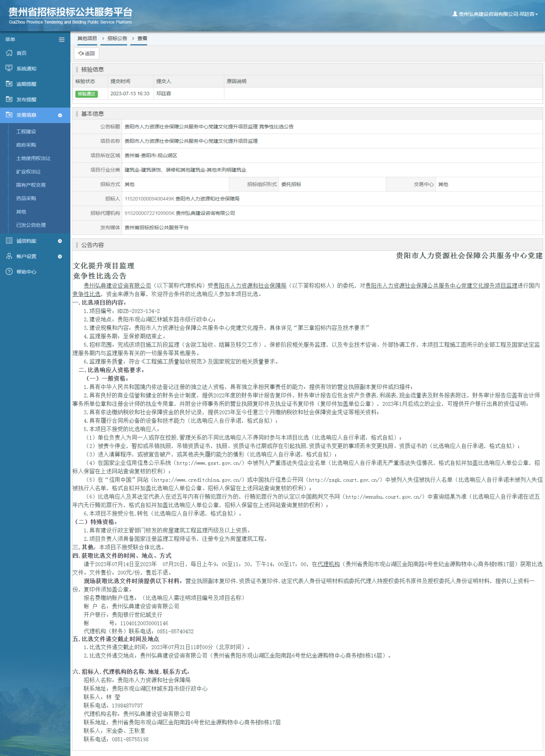
Task: Open the user account dropdown 邓廷容
Action: click(495, 14)
